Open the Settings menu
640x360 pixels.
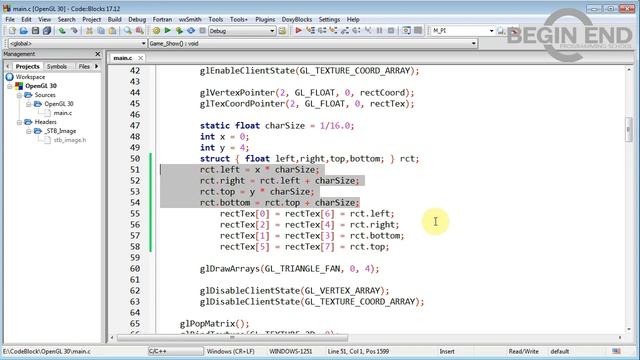pos(329,19)
